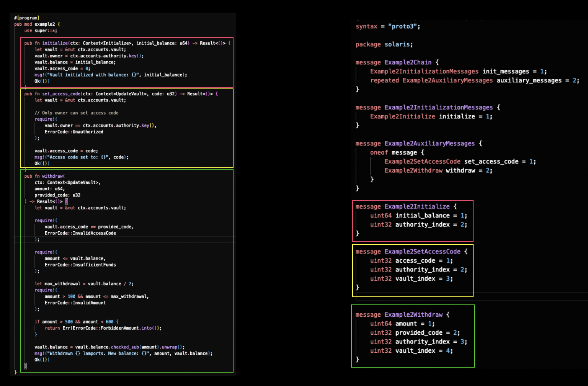
Task: Click the "uint32 access_code = 1;" field
Action: tap(411, 261)
